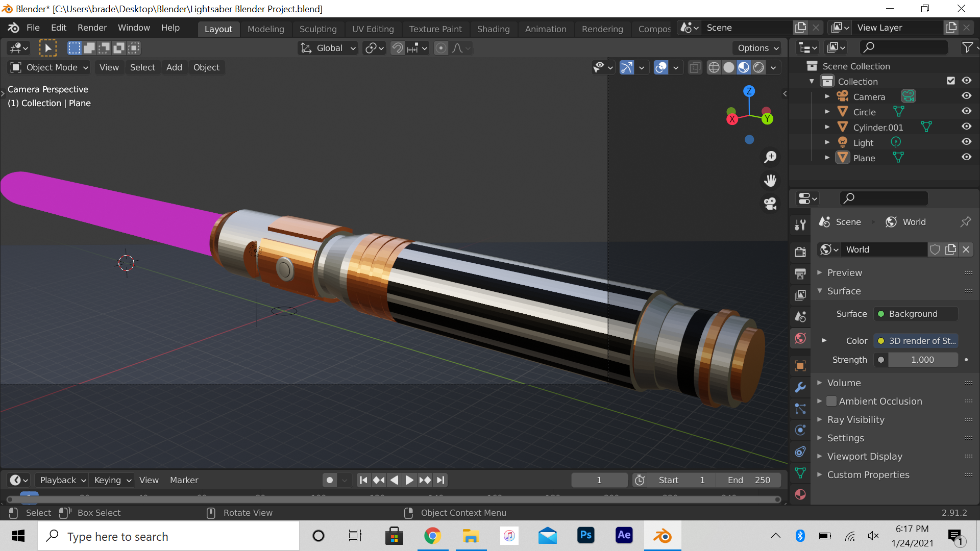Switch viewport shading to Solid
Screen dimensions: 980x551
tap(729, 67)
